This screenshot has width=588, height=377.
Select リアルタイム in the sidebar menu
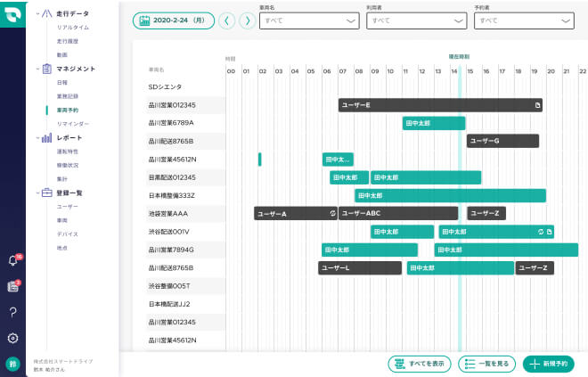[x=72, y=28]
